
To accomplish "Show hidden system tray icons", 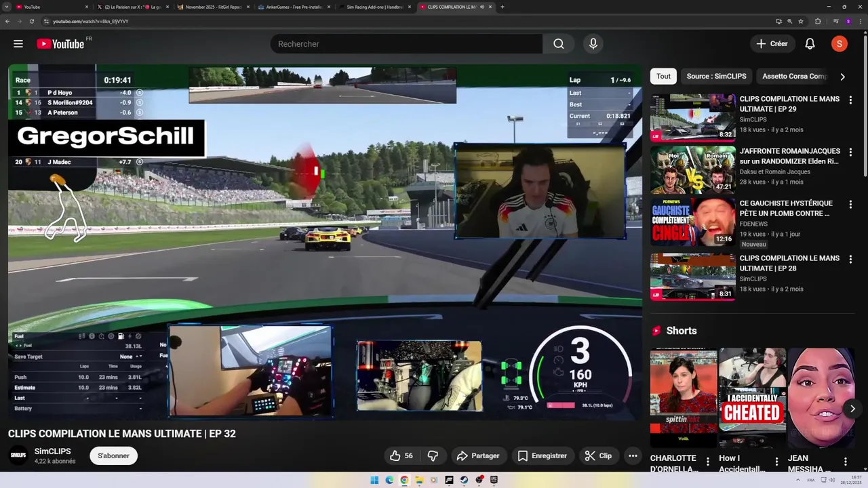I will click(x=799, y=480).
